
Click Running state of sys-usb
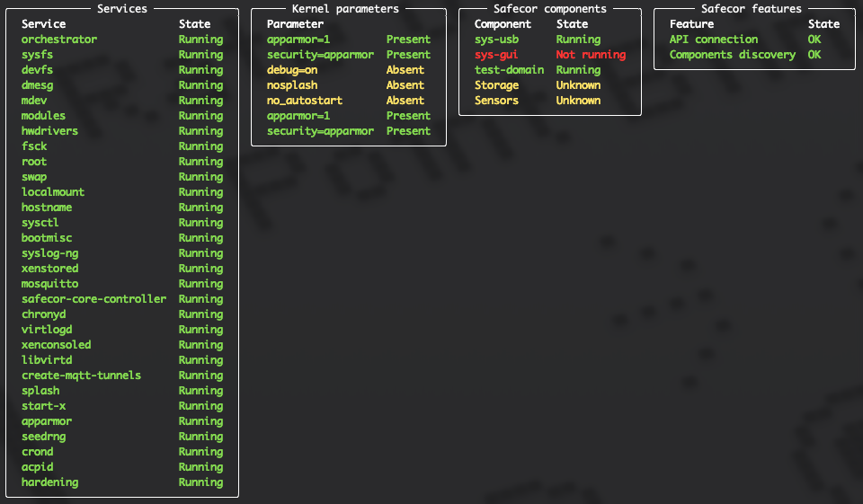pyautogui.click(x=578, y=40)
